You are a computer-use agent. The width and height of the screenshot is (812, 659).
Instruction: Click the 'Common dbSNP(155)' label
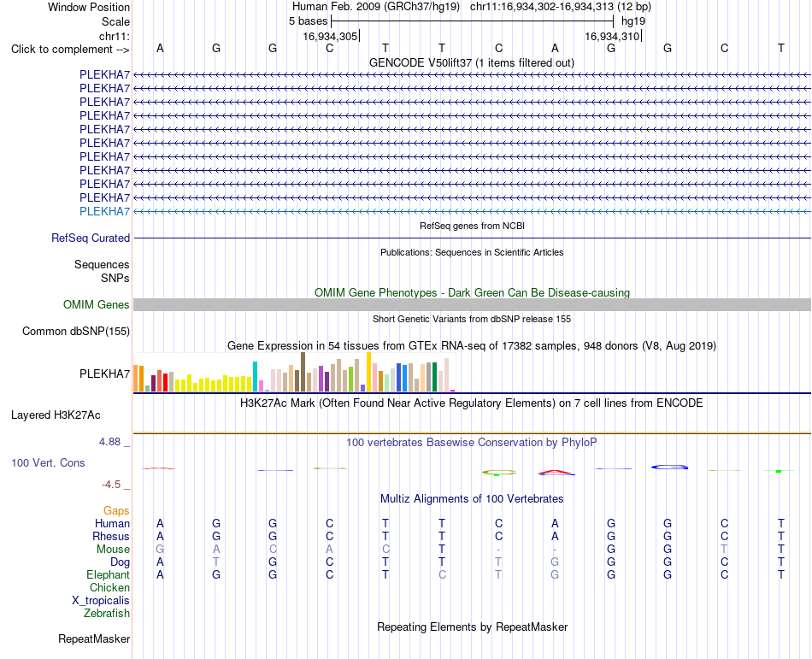coord(76,332)
